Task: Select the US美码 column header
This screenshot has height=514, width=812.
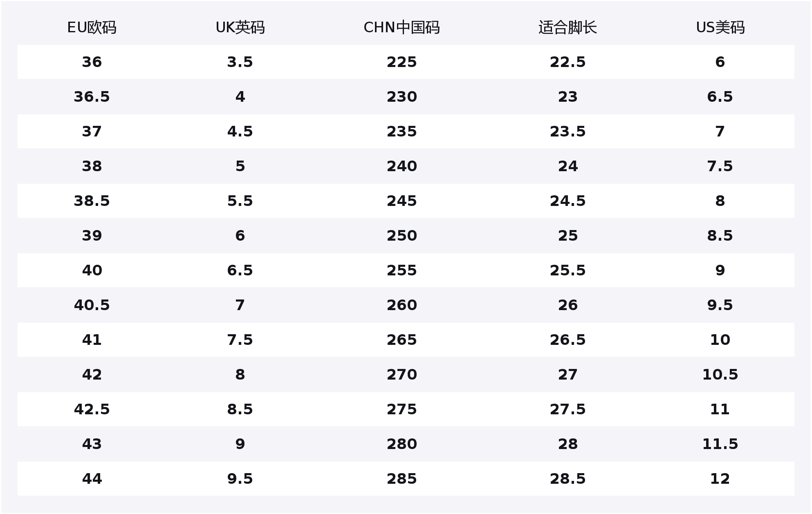Action: tap(720, 28)
